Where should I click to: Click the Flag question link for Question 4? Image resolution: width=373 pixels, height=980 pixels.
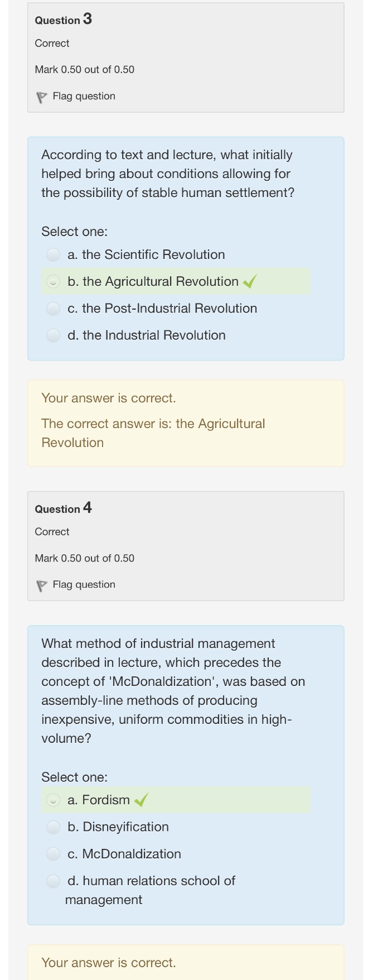[x=84, y=585]
